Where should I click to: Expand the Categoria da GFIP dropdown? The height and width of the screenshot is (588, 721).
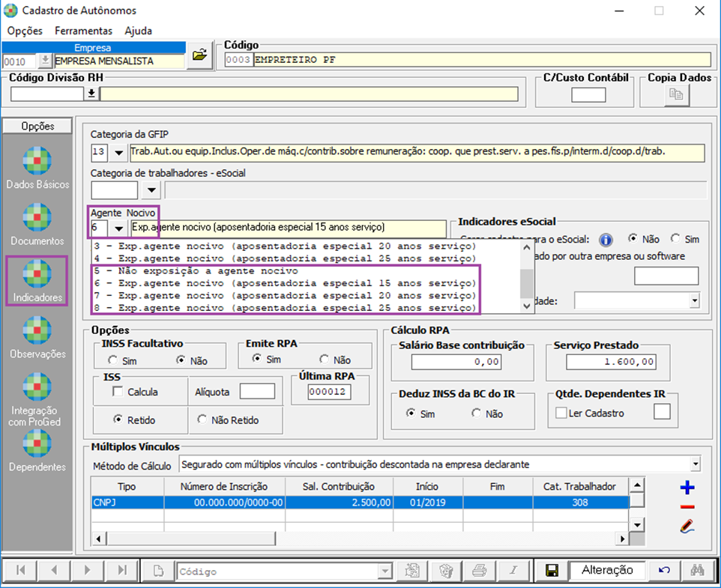pos(119,154)
